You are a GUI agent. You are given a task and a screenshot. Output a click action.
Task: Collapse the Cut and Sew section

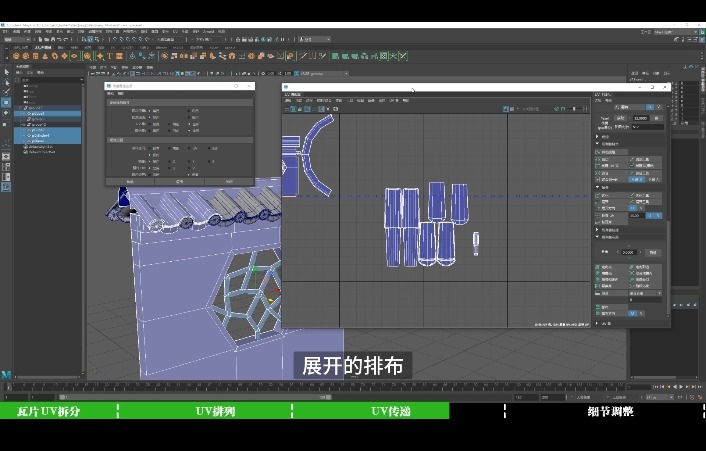[x=597, y=144]
